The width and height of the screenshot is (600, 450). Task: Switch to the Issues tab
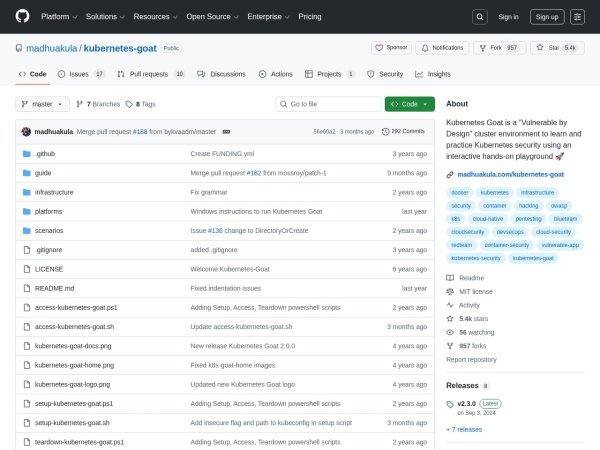81,74
